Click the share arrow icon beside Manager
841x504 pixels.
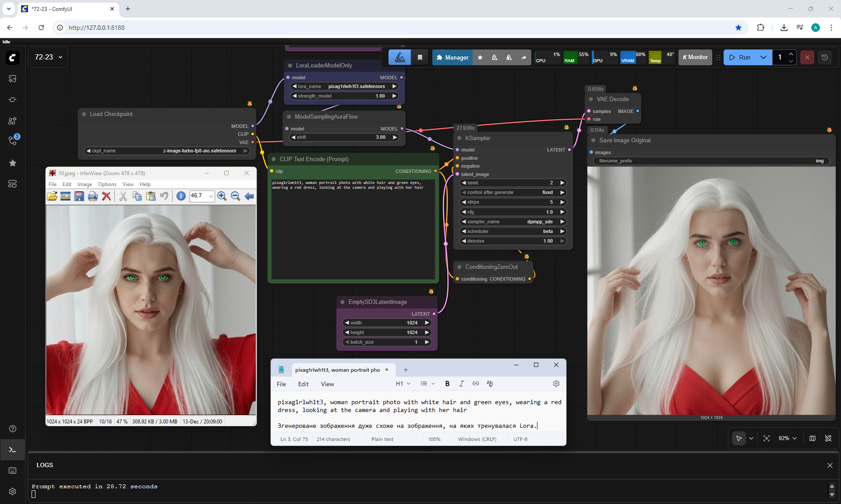pyautogui.click(x=524, y=57)
